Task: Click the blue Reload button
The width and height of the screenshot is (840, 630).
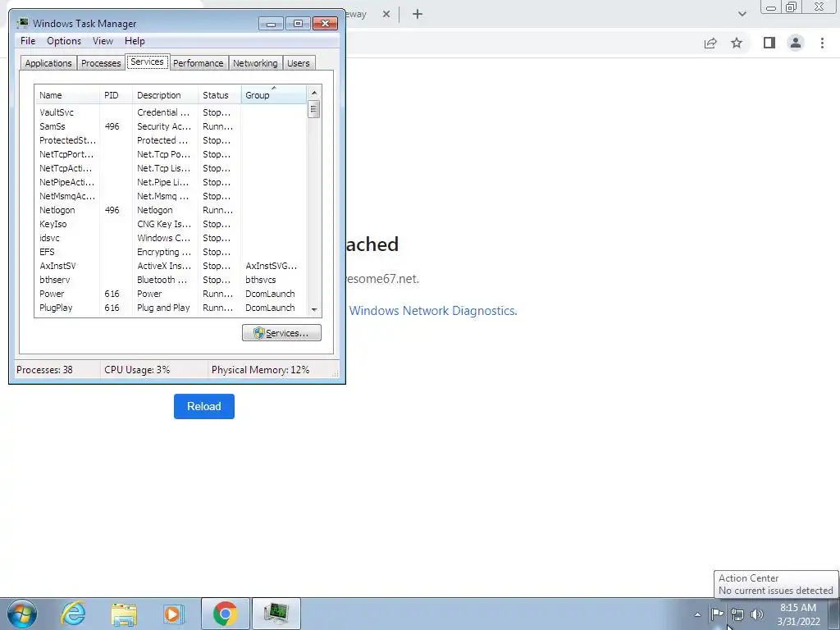Action: [204, 406]
